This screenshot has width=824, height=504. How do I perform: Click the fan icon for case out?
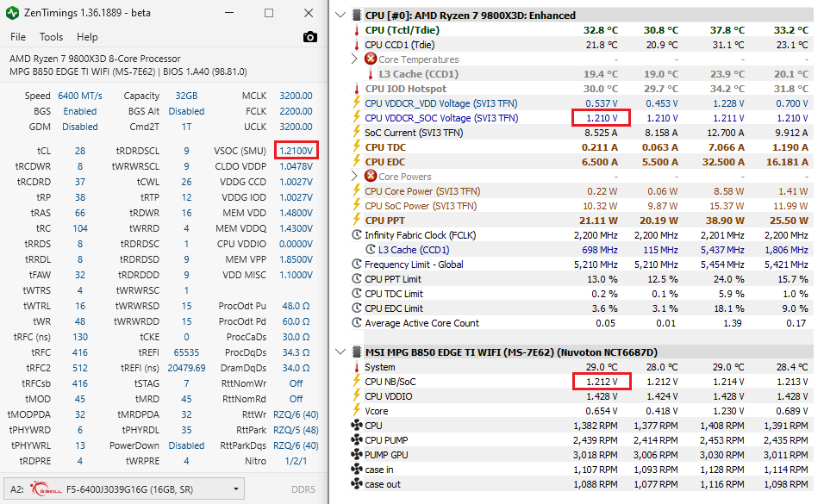[356, 484]
